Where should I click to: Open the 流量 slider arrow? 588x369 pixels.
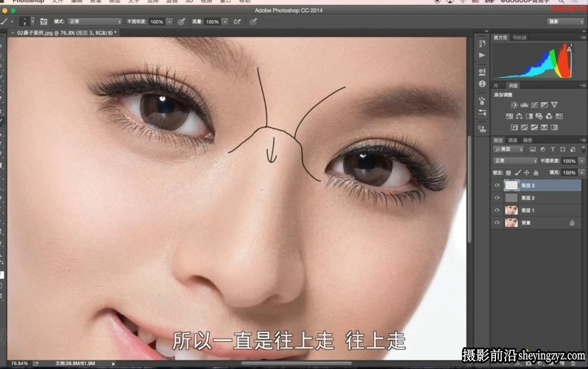coord(224,22)
